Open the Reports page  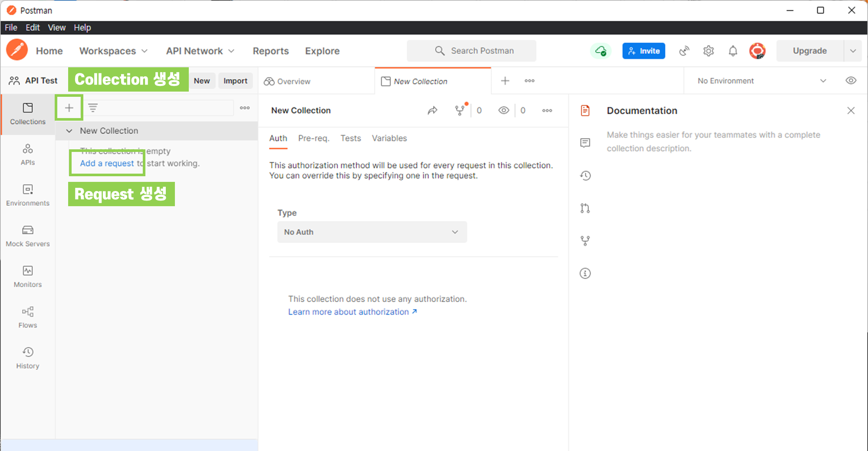click(x=271, y=51)
